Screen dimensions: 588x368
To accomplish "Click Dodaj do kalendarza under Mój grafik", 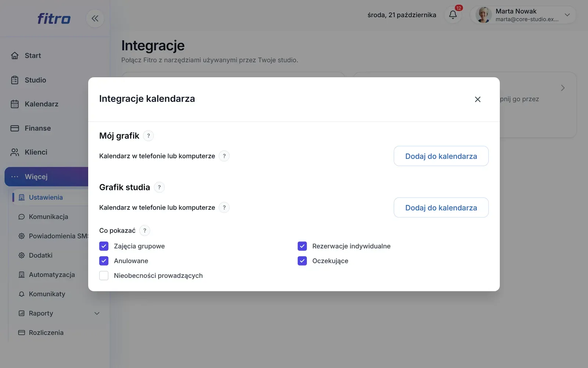I will point(441,156).
